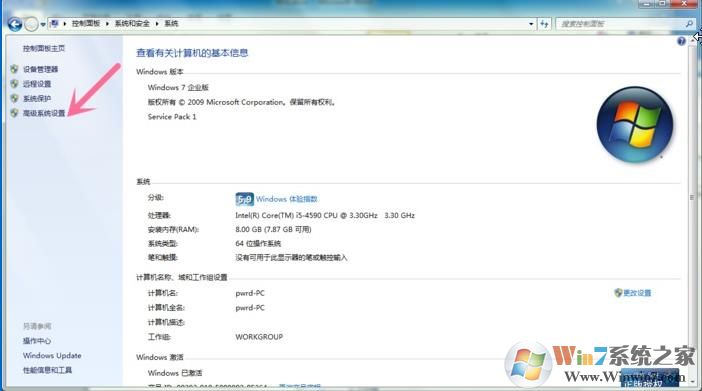Click the Service Pack 1 text
This screenshot has width=702, height=391.
(x=172, y=117)
